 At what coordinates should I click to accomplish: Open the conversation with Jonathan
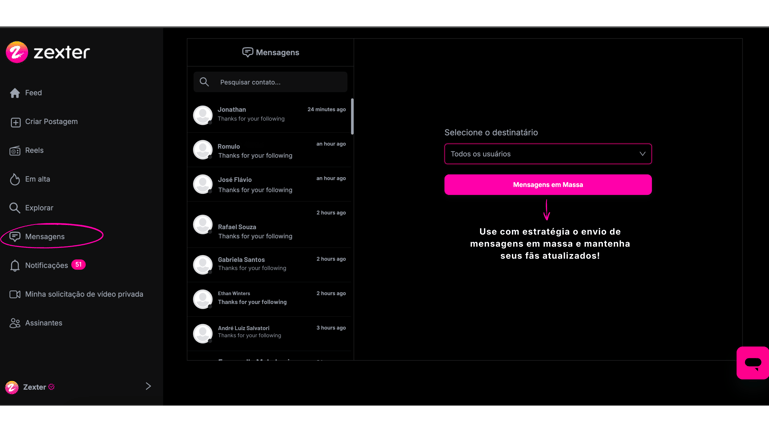pyautogui.click(x=270, y=115)
